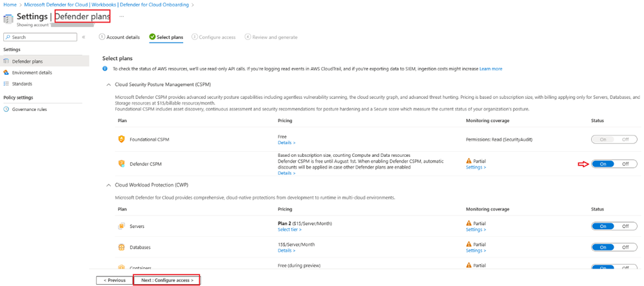Click the Previous button
Viewport: 644px width, 286px height.
(115, 280)
